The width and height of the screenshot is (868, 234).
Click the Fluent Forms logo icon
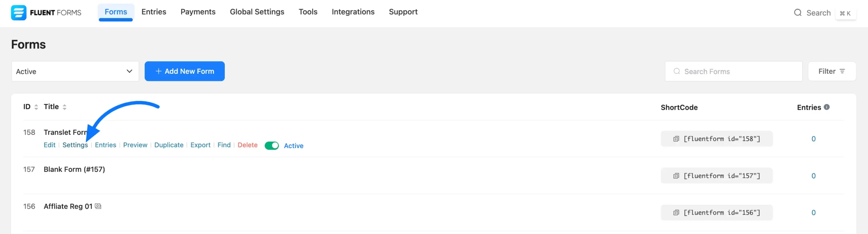coord(18,13)
